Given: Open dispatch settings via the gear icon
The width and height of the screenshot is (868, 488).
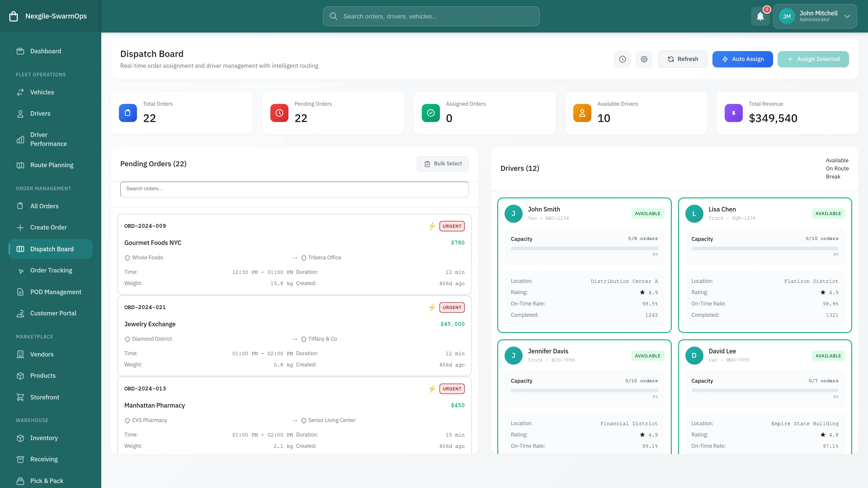Looking at the screenshot, I should tap(644, 59).
